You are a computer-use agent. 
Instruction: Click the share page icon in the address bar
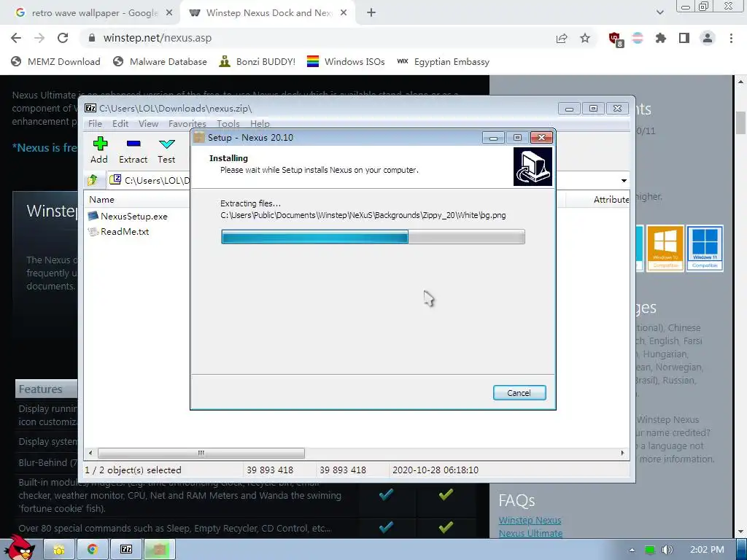pos(562,39)
